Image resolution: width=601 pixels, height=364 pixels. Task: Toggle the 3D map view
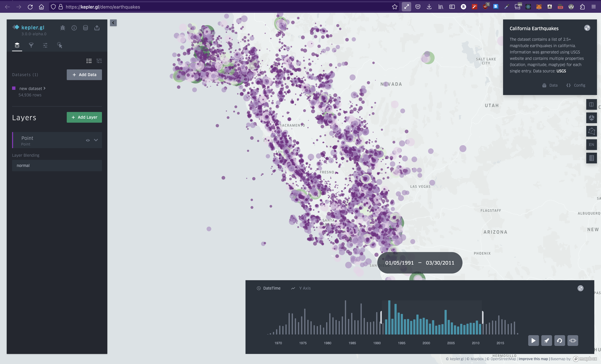click(591, 118)
